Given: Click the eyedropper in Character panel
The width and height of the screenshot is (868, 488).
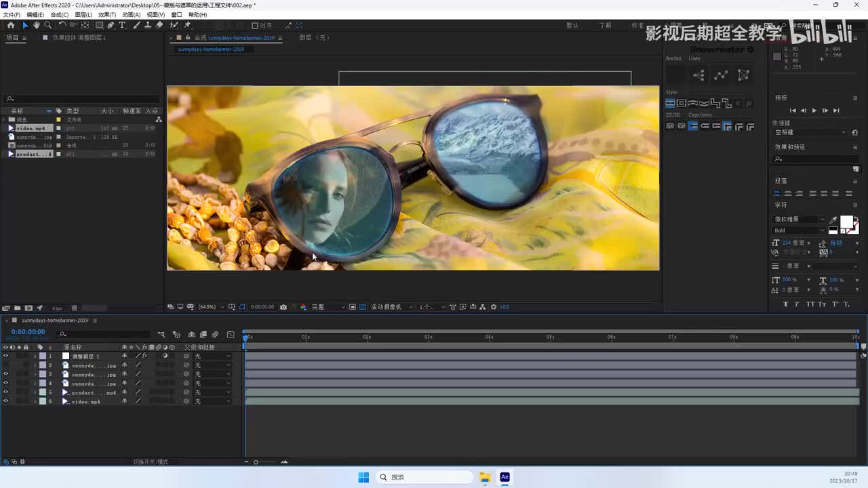Looking at the screenshot, I should 833,220.
